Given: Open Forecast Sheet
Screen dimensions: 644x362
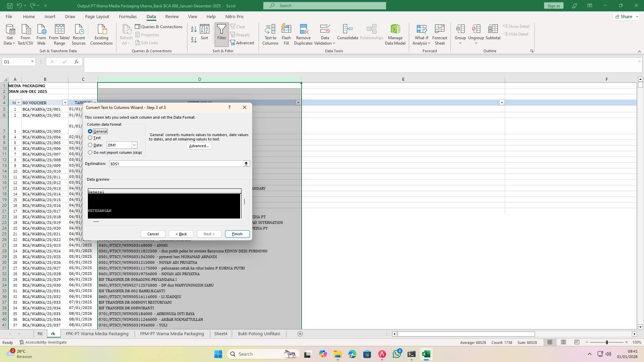Looking at the screenshot, I should tap(439, 34).
